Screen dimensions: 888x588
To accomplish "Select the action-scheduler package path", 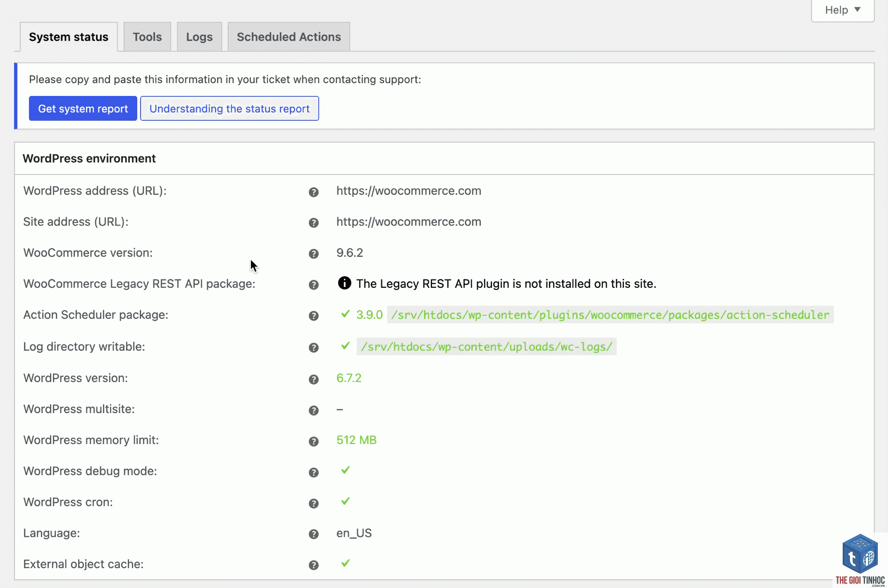I will pyautogui.click(x=610, y=315).
